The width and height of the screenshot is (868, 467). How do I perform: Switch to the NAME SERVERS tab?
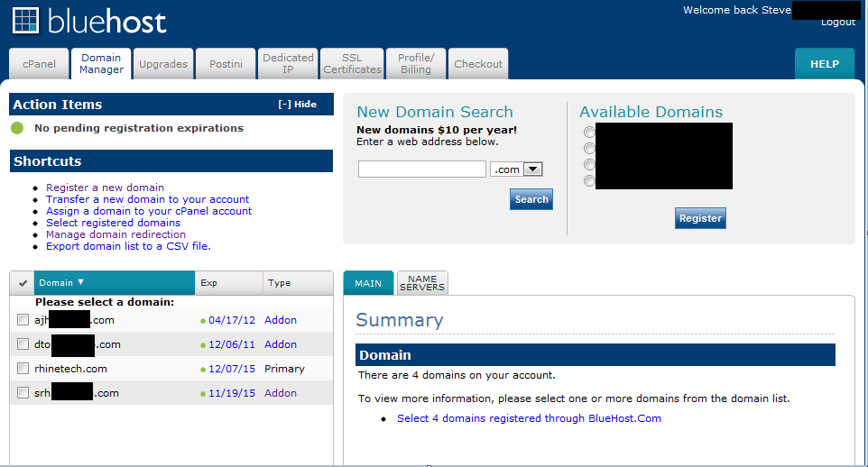coord(422,283)
